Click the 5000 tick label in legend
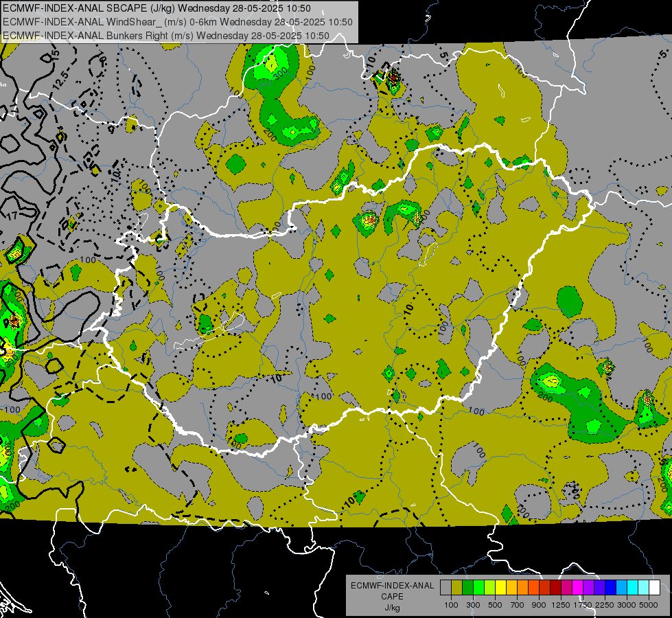 pyautogui.click(x=649, y=605)
